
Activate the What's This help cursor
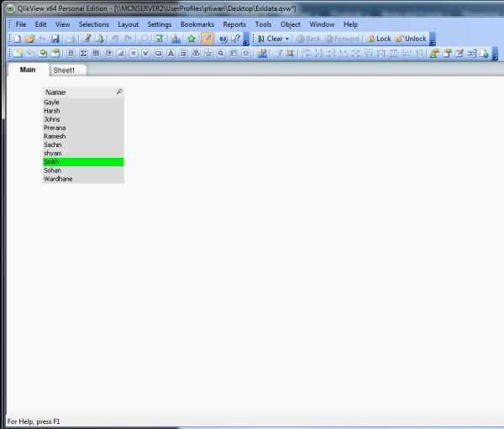tap(235, 39)
